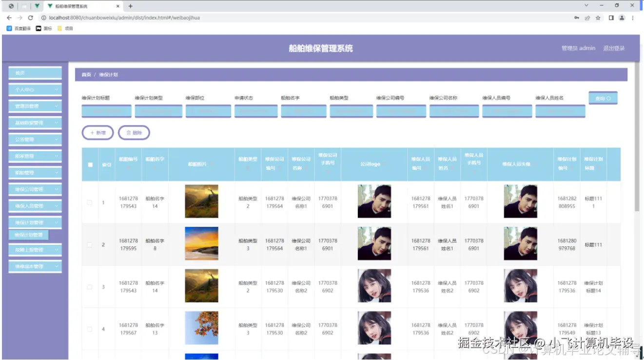Sort by the 船舶类型 column sort icon
644x360 pixels.
[248, 168]
